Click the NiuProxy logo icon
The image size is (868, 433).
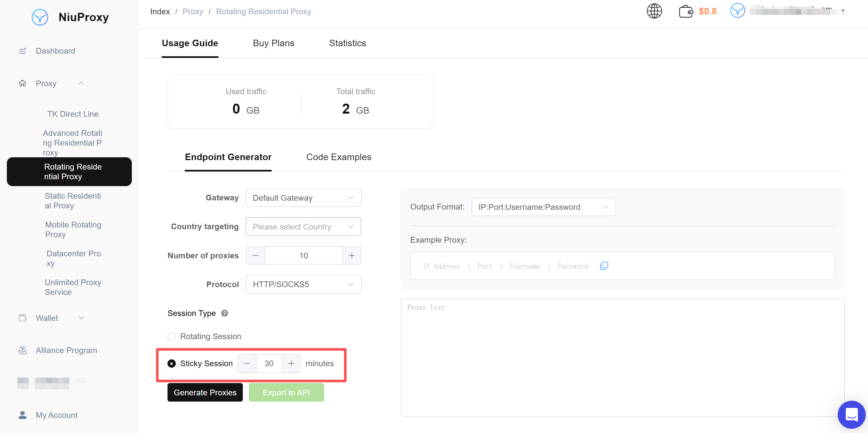click(x=40, y=17)
